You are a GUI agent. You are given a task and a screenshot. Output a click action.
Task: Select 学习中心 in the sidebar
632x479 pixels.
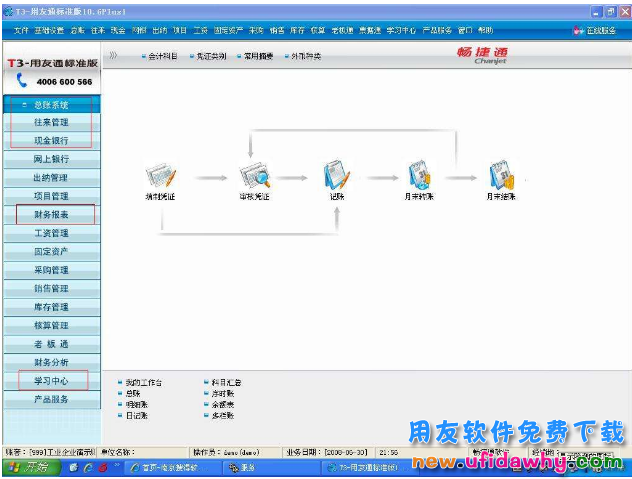click(51, 381)
